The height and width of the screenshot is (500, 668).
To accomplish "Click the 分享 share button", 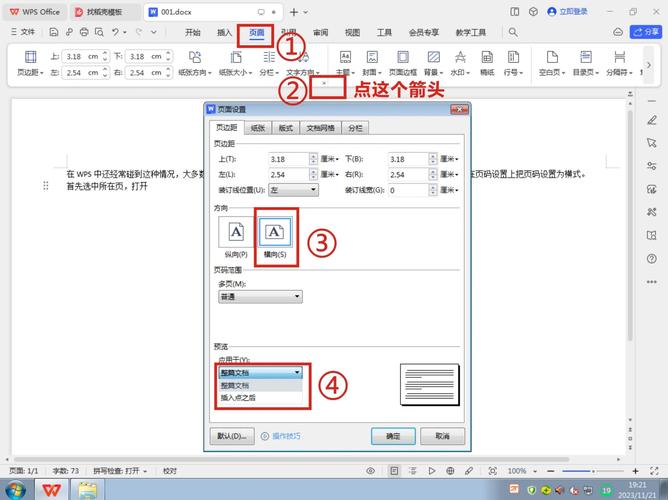I will (x=646, y=32).
